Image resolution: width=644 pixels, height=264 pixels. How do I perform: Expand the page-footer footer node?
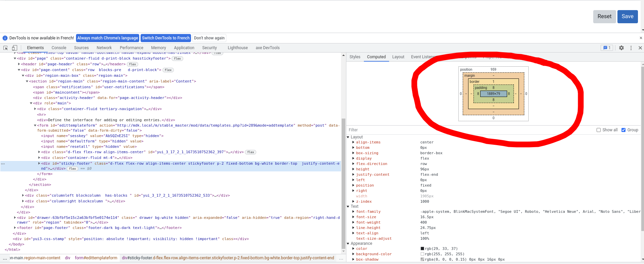tap(15, 228)
